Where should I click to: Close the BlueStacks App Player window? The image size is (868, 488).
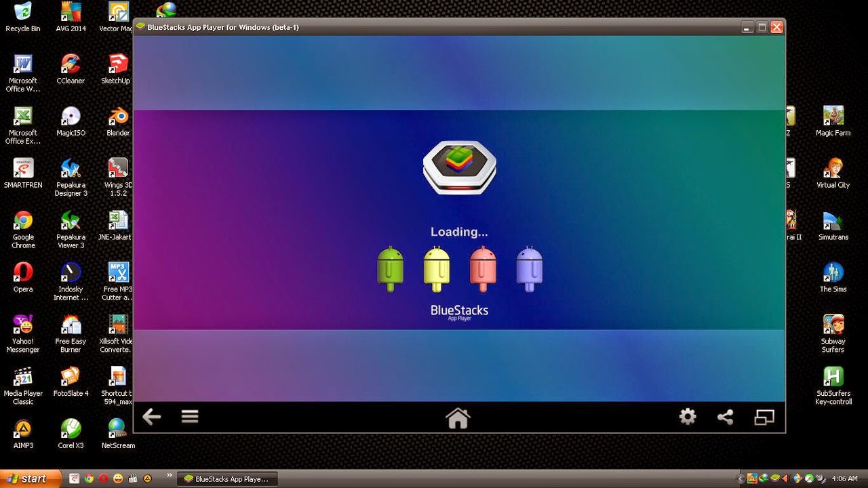(x=776, y=27)
